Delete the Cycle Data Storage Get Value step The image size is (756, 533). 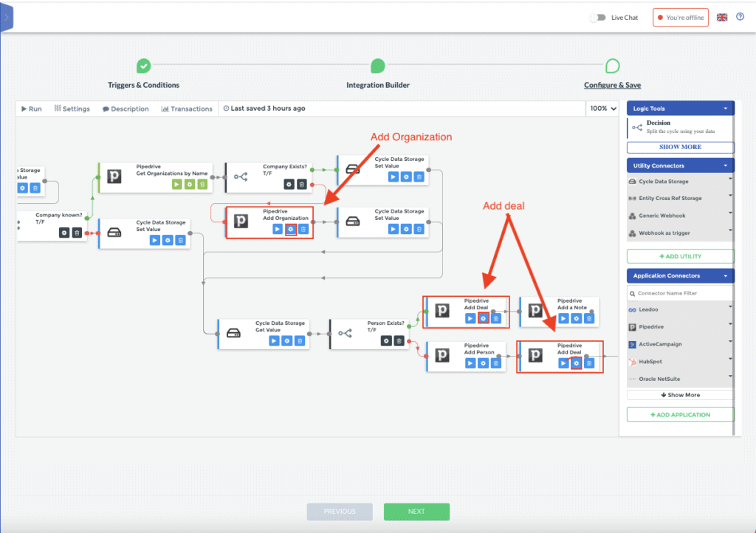pyautogui.click(x=300, y=341)
